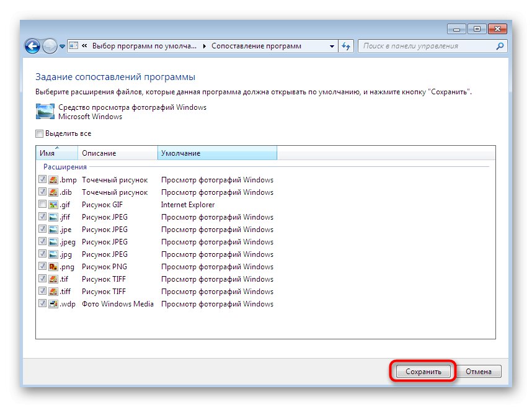532x407 pixels.
Task: Select breadcrumb 'Сопоставление программ'
Action: [256, 46]
